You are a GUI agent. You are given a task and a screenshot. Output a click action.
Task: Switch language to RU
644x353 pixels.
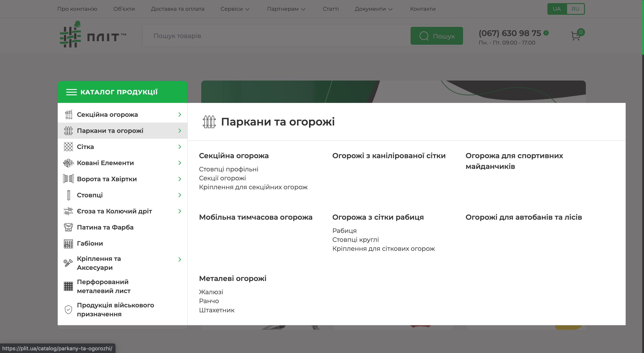pos(575,9)
